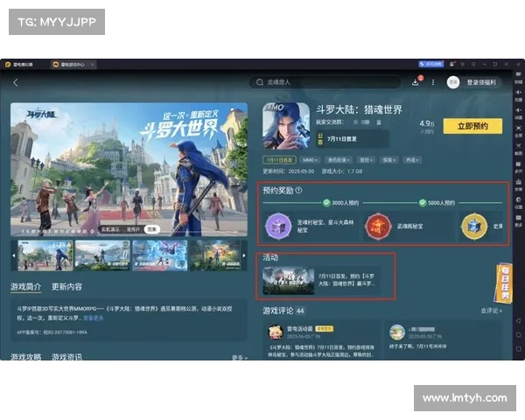
Task: Open the three-dot more options menu
Action: 432,82
